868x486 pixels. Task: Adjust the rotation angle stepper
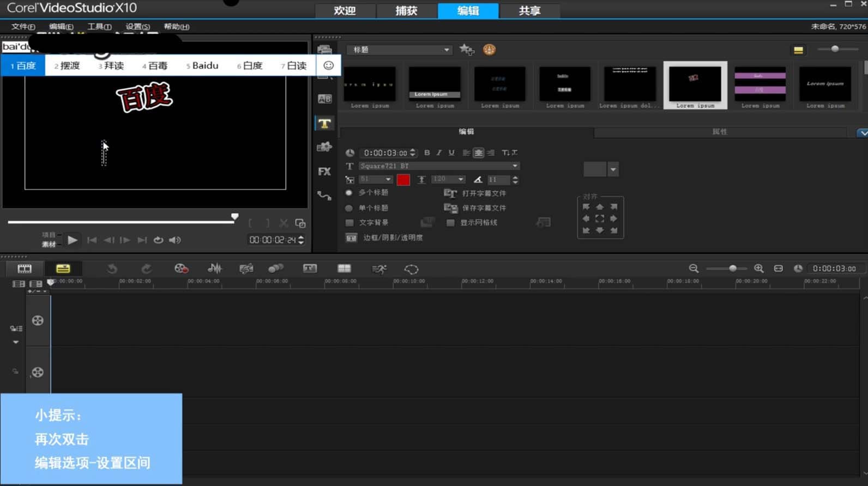pyautogui.click(x=515, y=179)
